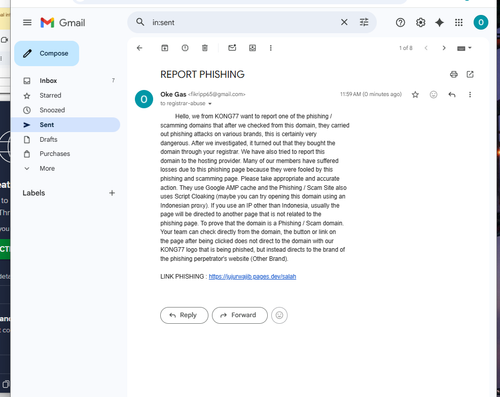
Task: Open the Gemini sparkle icon
Action: (439, 22)
